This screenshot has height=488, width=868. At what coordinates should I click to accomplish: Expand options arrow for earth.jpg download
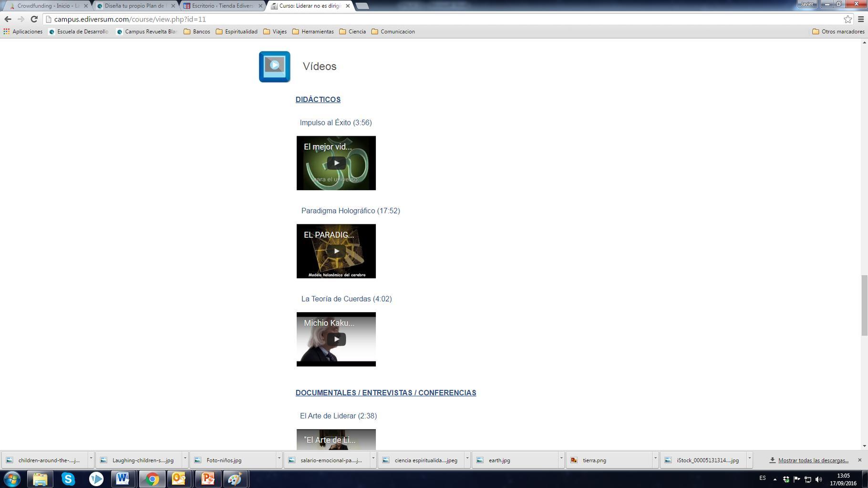561,458
